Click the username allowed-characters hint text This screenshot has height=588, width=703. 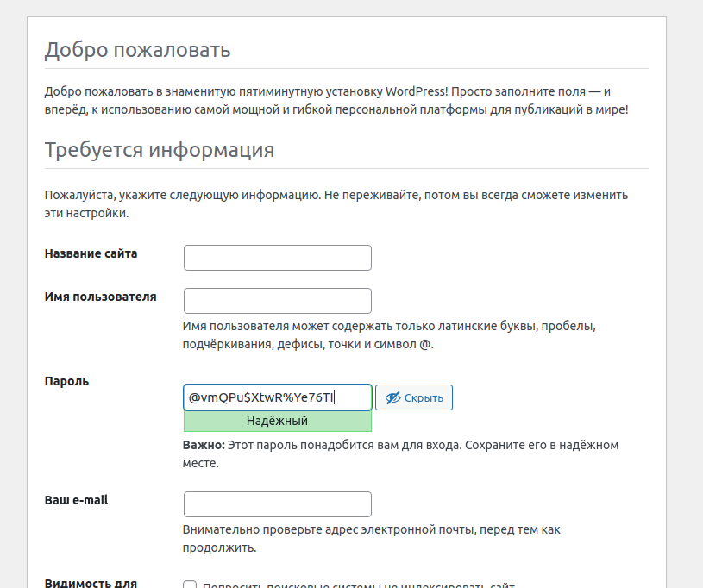(389, 335)
